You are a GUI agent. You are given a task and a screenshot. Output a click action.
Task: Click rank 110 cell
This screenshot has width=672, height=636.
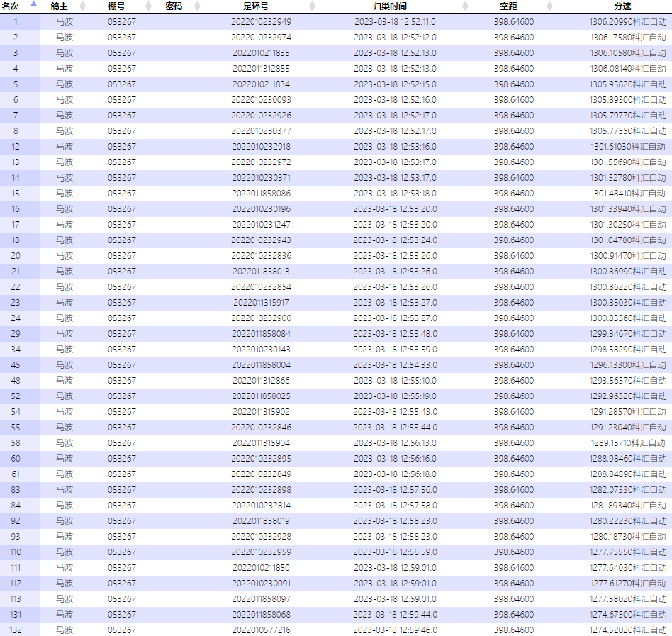pyautogui.click(x=16, y=552)
